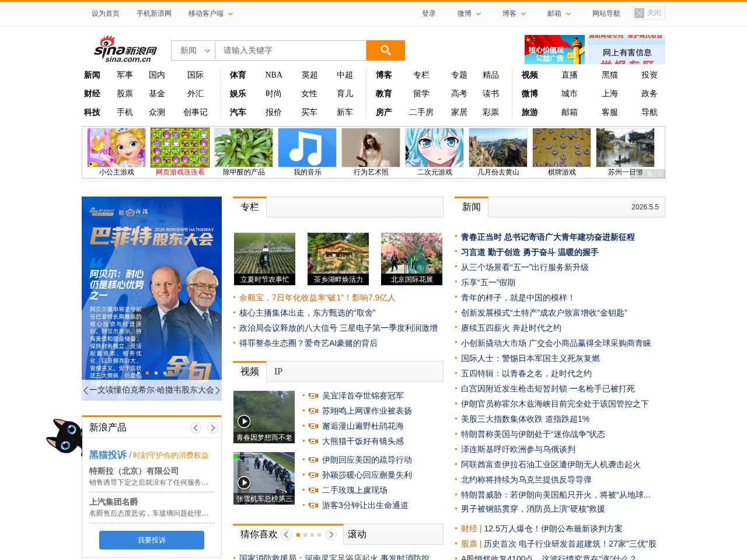Read headline 乐享“五一”假期
The height and width of the screenshot is (560, 747).
pos(488,282)
